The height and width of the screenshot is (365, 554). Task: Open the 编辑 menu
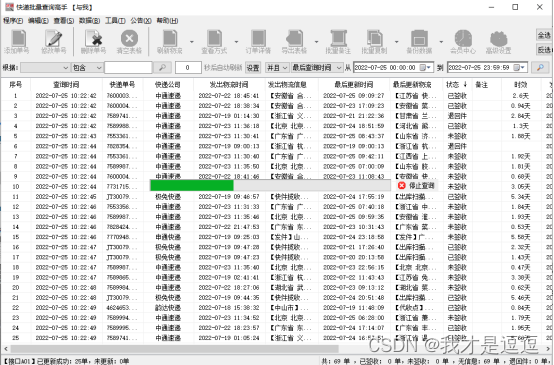38,21
